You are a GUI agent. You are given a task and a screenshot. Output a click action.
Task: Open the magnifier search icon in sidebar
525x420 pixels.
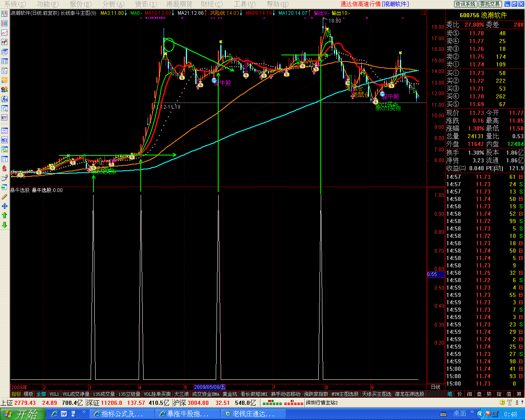pos(5,108)
